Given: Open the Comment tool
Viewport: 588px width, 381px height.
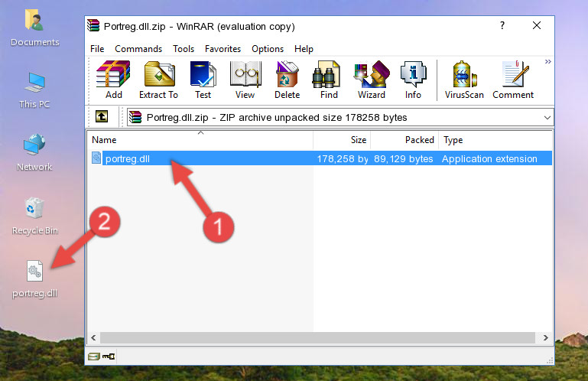Looking at the screenshot, I should click(x=513, y=80).
